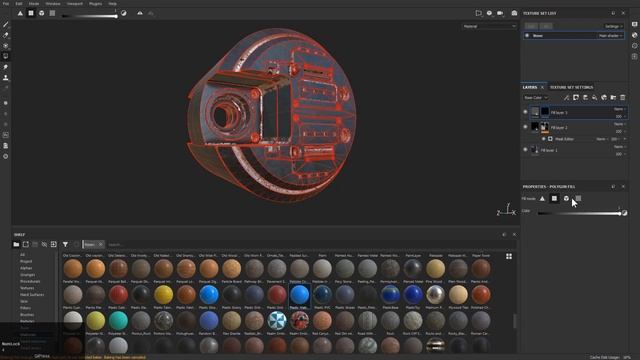Hide Fill layer 3 with eye icon
This screenshot has height=360, width=640.
[526, 112]
